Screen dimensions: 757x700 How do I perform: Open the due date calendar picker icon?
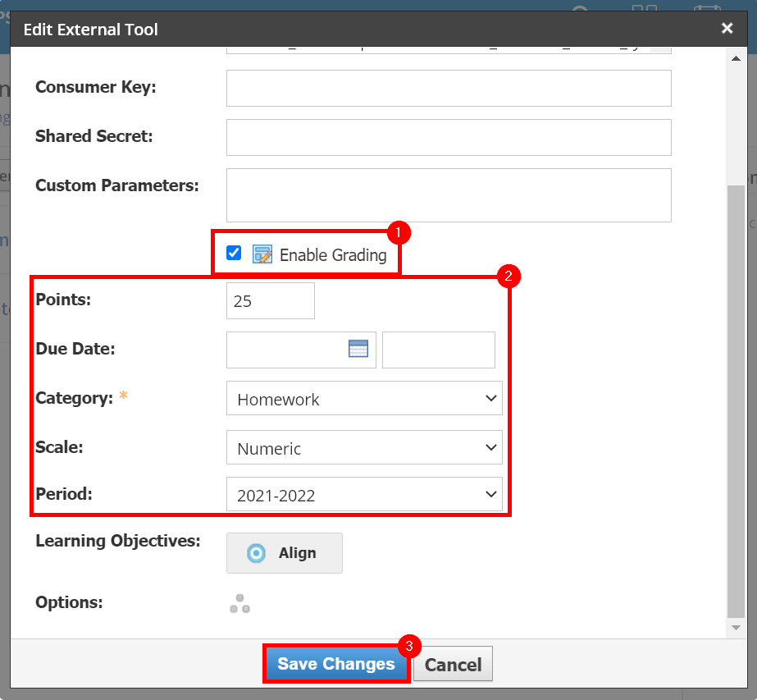point(358,349)
